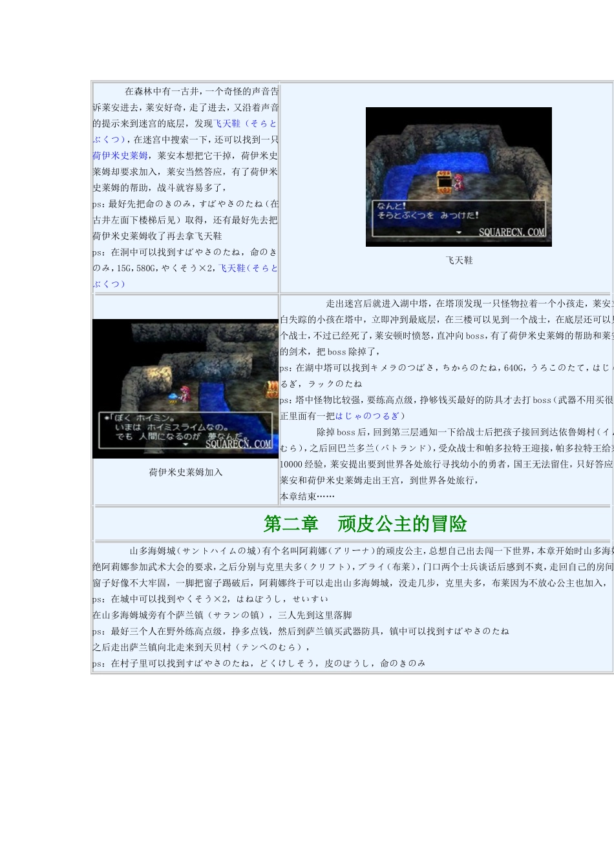
Task: Click the line ps: 在村子里可以找到すばやさのたね
Action: pos(259,663)
